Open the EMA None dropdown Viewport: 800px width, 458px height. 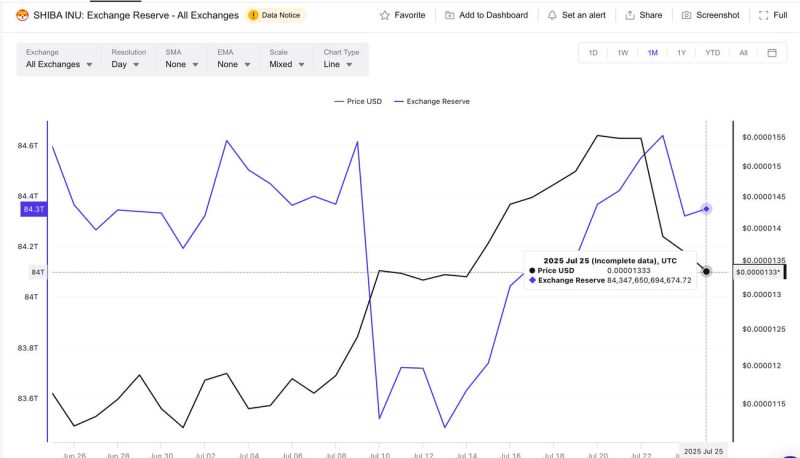[234, 59]
